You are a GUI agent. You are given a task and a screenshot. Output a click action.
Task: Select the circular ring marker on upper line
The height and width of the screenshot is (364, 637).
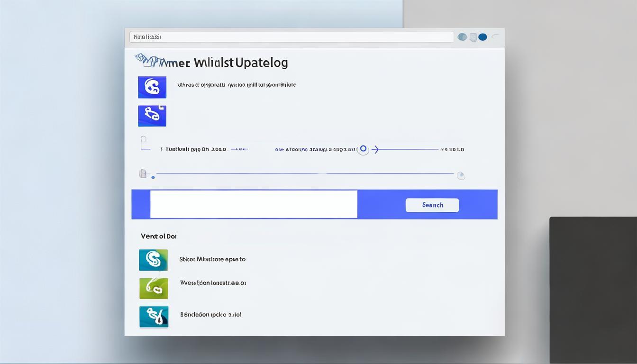click(363, 149)
